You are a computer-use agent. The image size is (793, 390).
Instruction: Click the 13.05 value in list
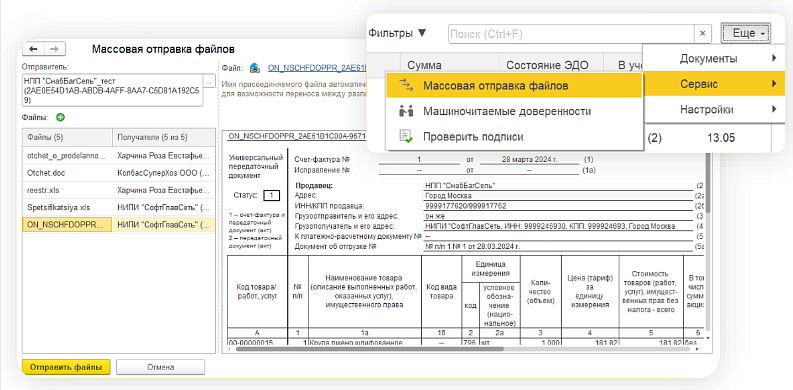coord(721,138)
